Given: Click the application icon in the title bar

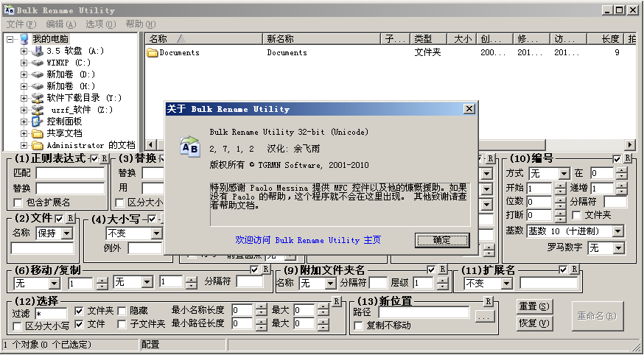Looking at the screenshot, I should tap(9, 10).
